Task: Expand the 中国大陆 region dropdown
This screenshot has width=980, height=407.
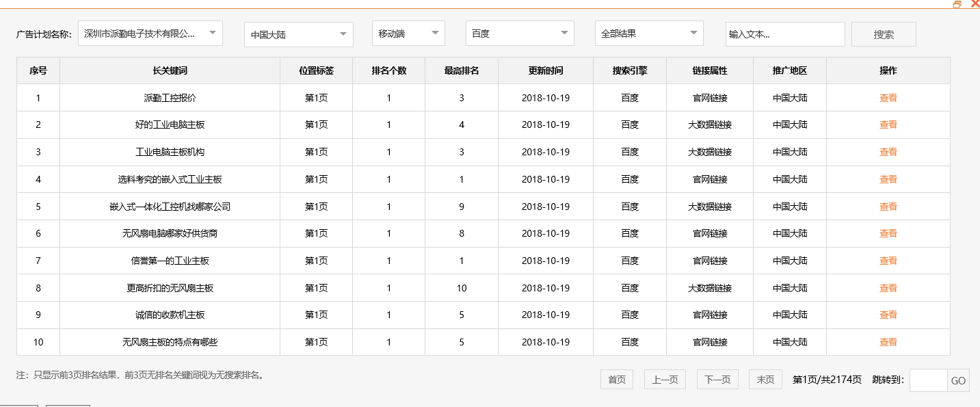Action: point(297,33)
